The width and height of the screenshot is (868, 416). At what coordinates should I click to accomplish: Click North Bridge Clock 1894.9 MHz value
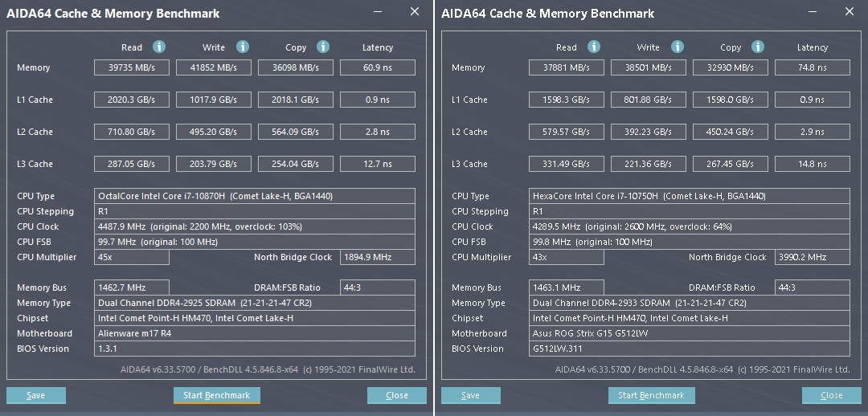(x=378, y=257)
